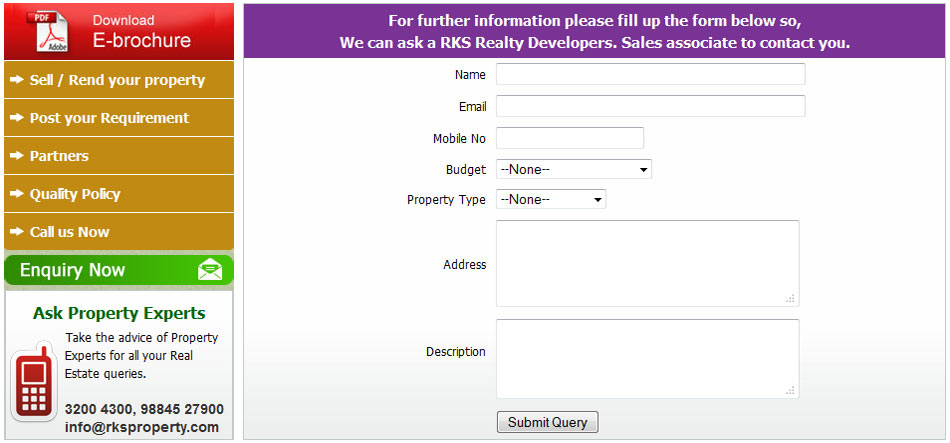Click the arrow icon beside Quality Policy
The image size is (950, 443).
pos(18,194)
